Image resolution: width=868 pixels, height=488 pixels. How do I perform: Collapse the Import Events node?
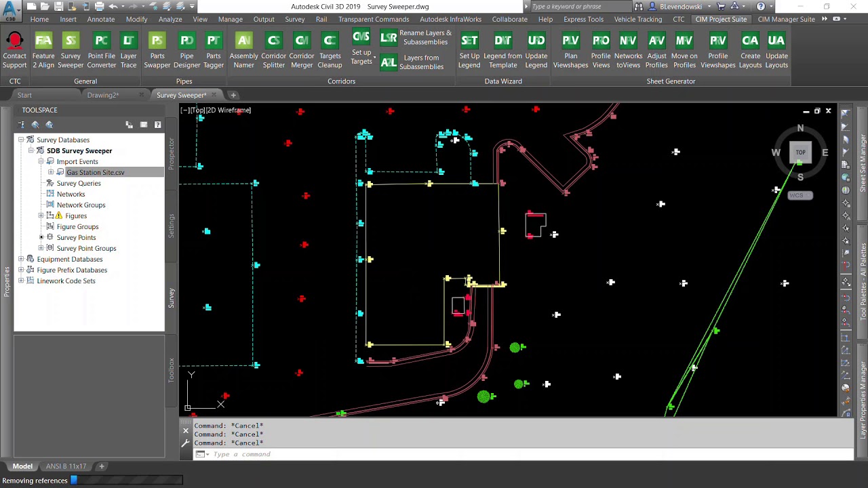(41, 161)
